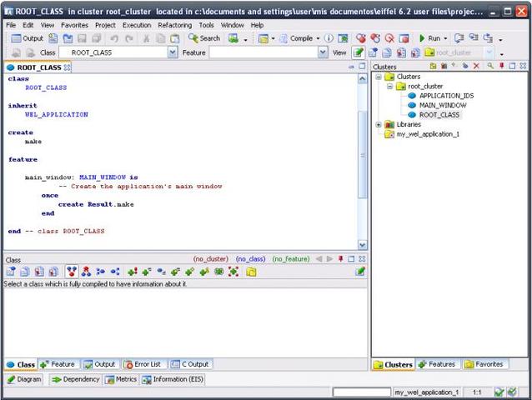
Task: Expand the Libraries tree node
Action: tap(379, 124)
